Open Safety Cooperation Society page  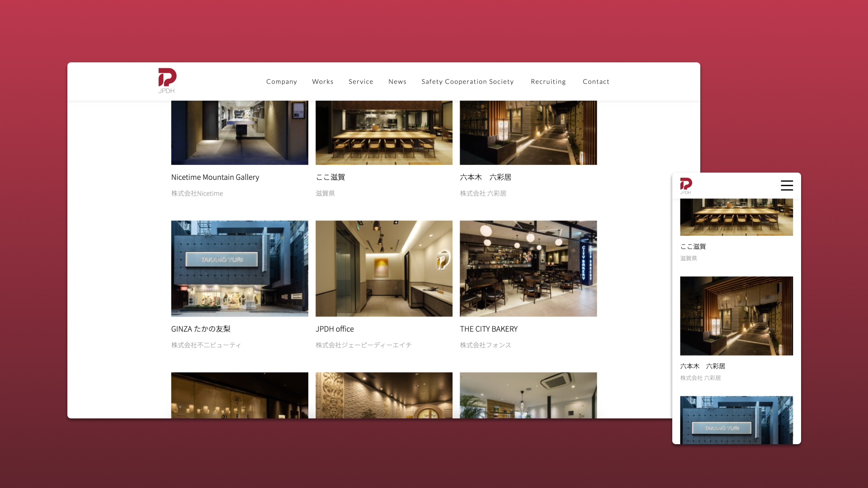pyautogui.click(x=467, y=82)
